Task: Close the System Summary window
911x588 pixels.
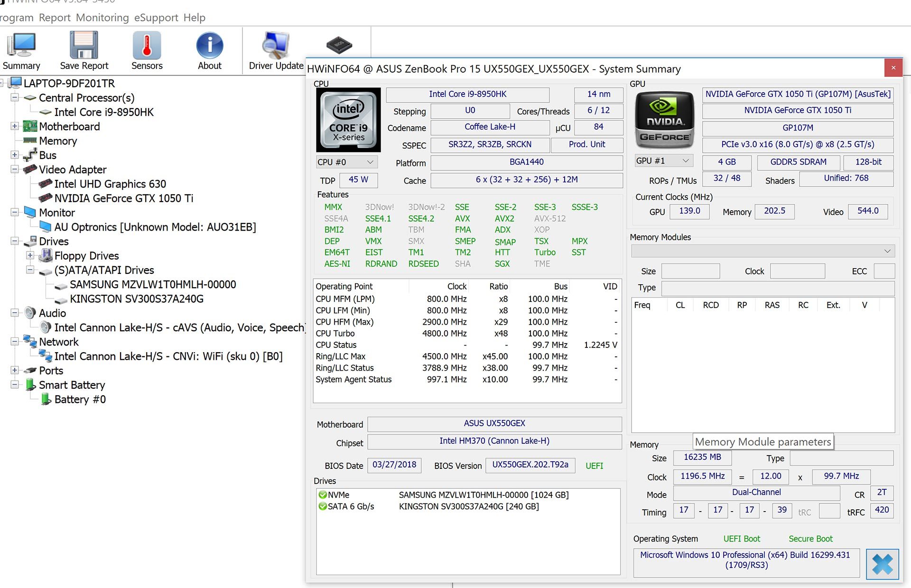Action: 893,68
